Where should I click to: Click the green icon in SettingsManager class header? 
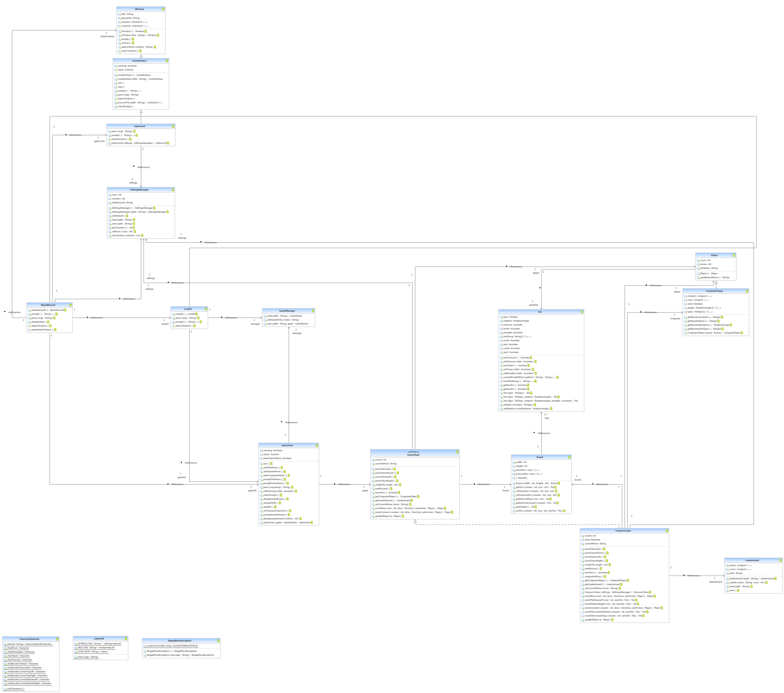point(173,190)
